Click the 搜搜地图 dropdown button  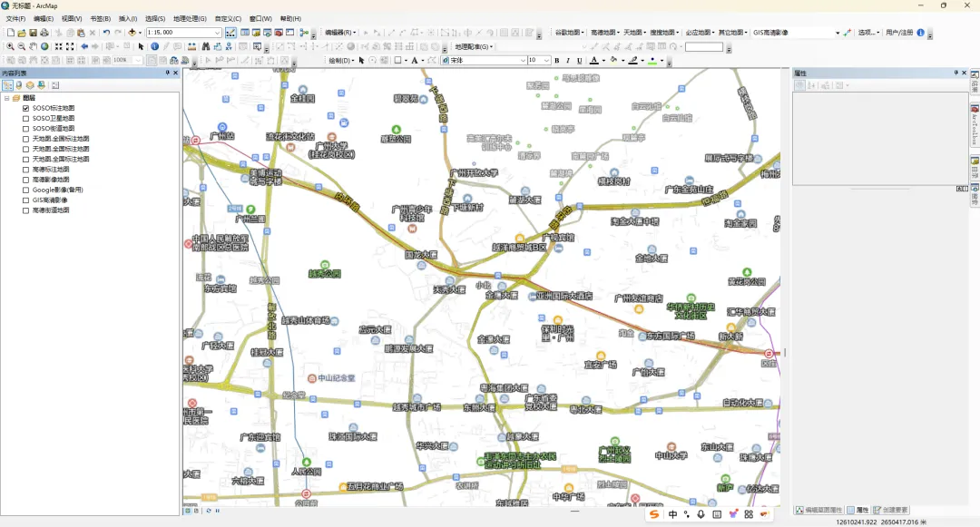[x=663, y=33]
